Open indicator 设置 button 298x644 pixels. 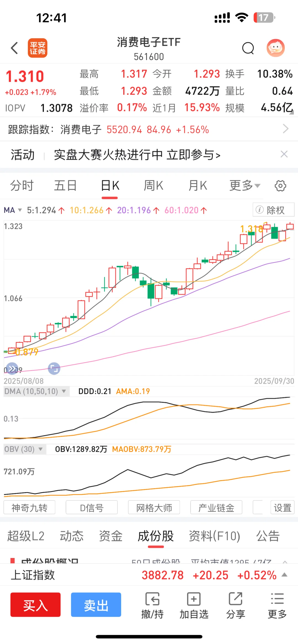pos(283,507)
